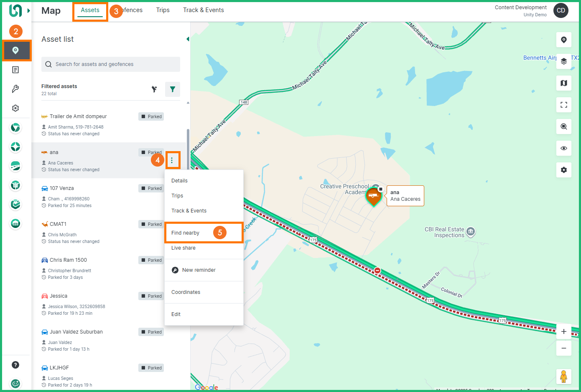The height and width of the screenshot is (392, 581).
Task: Collapse the Asset list panel
Action: point(188,39)
